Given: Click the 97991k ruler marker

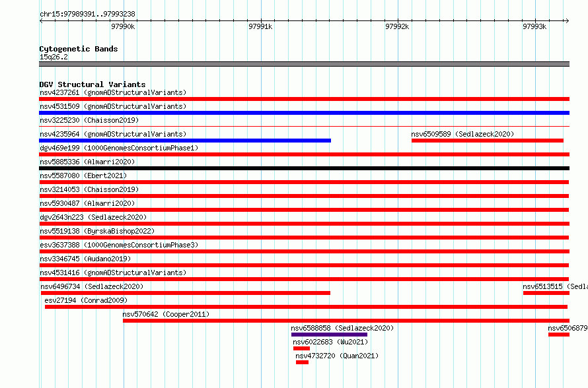Looking at the screenshot, I should [260, 26].
